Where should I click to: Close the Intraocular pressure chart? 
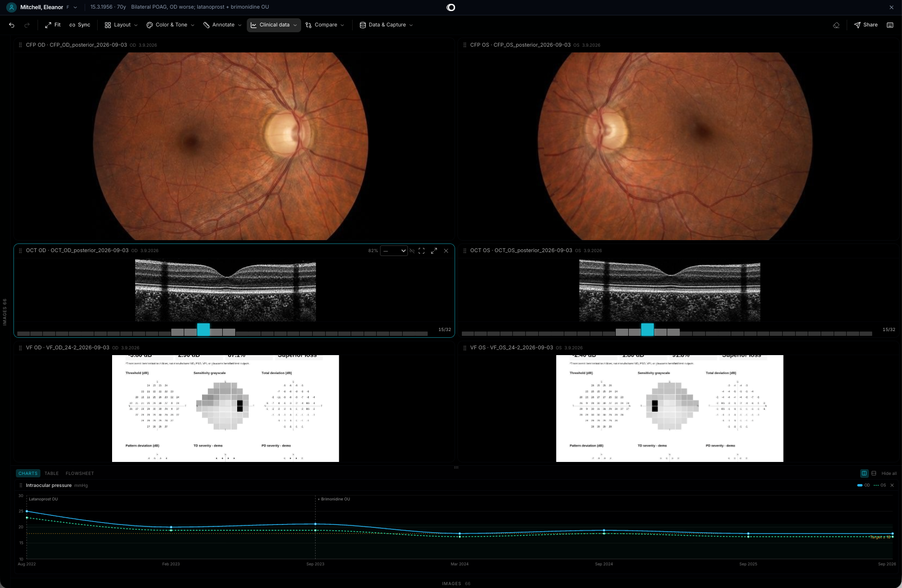892,486
